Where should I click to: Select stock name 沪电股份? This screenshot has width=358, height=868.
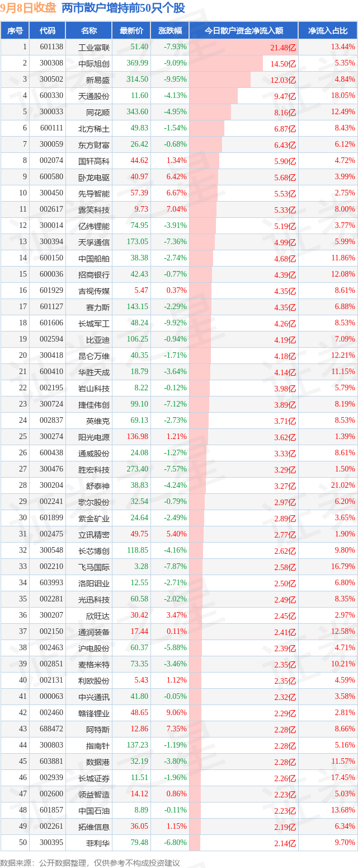tap(94, 648)
